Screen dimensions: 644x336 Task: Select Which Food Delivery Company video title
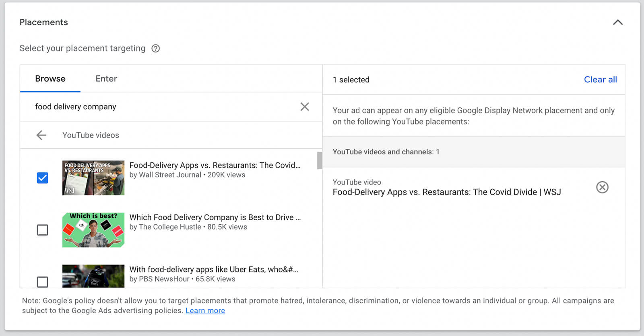pyautogui.click(x=215, y=217)
